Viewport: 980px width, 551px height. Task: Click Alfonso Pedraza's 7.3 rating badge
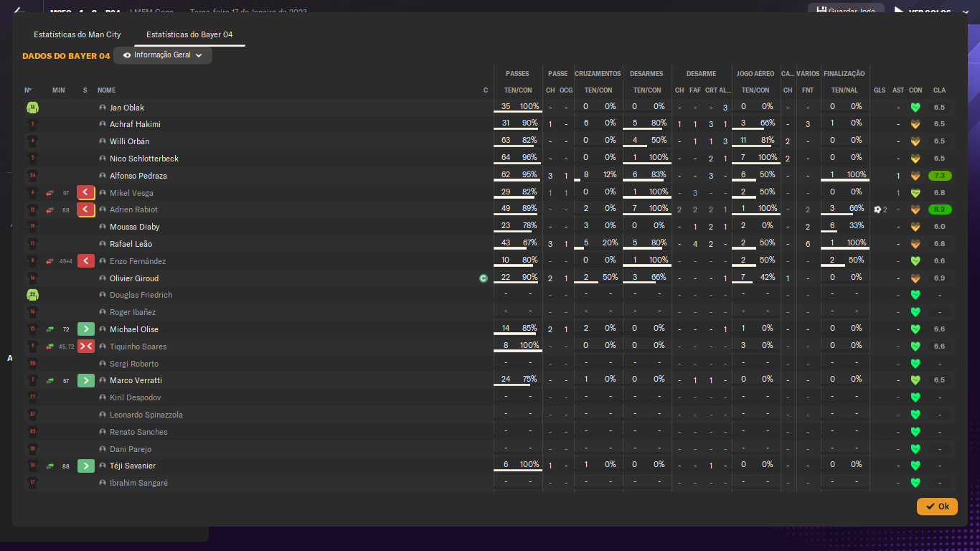[939, 176]
